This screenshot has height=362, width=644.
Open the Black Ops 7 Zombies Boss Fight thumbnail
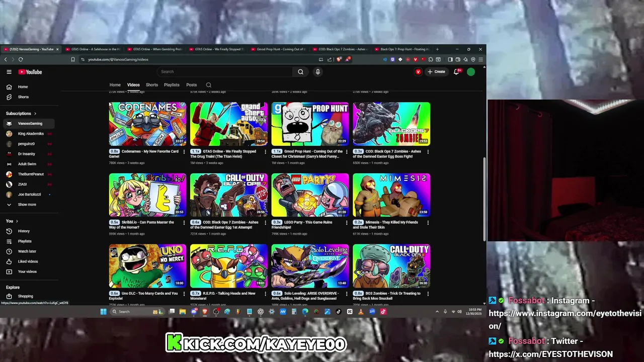point(391,124)
